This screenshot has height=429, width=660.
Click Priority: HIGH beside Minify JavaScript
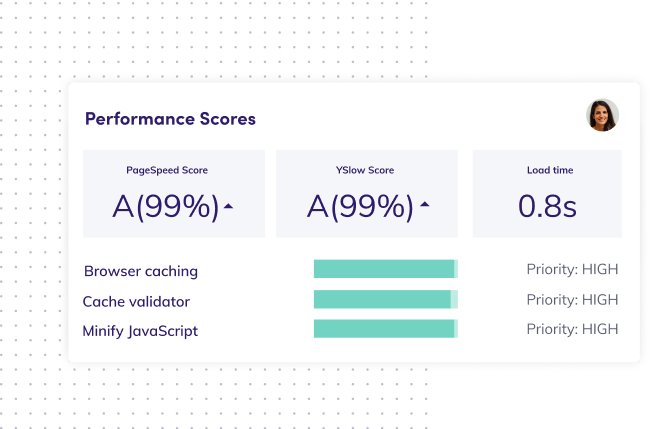coord(572,329)
